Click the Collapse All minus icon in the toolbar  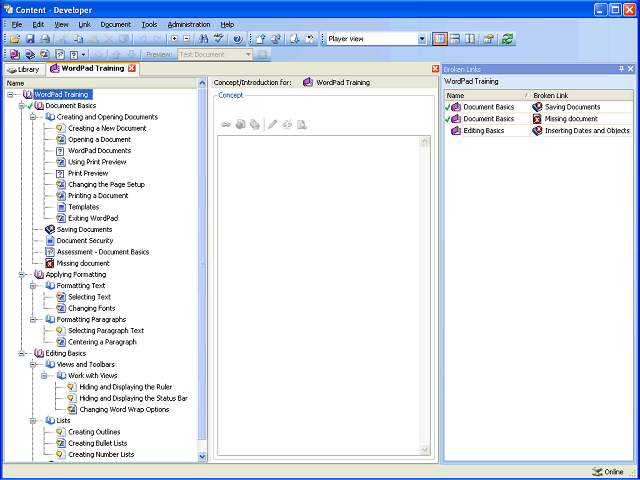(x=187, y=39)
